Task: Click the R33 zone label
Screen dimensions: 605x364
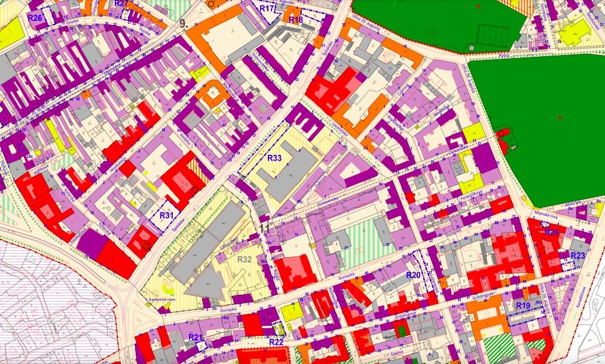Action: (x=274, y=158)
